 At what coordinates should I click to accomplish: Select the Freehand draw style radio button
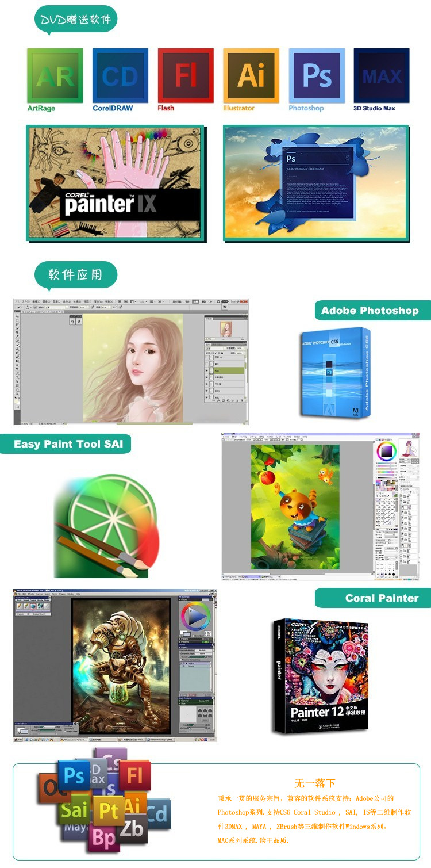pyautogui.click(x=65, y=729)
